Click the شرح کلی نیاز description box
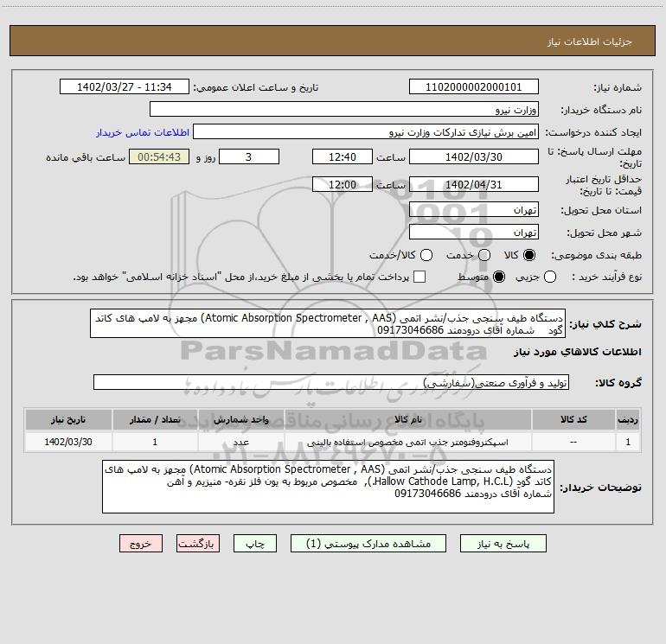 (328, 323)
